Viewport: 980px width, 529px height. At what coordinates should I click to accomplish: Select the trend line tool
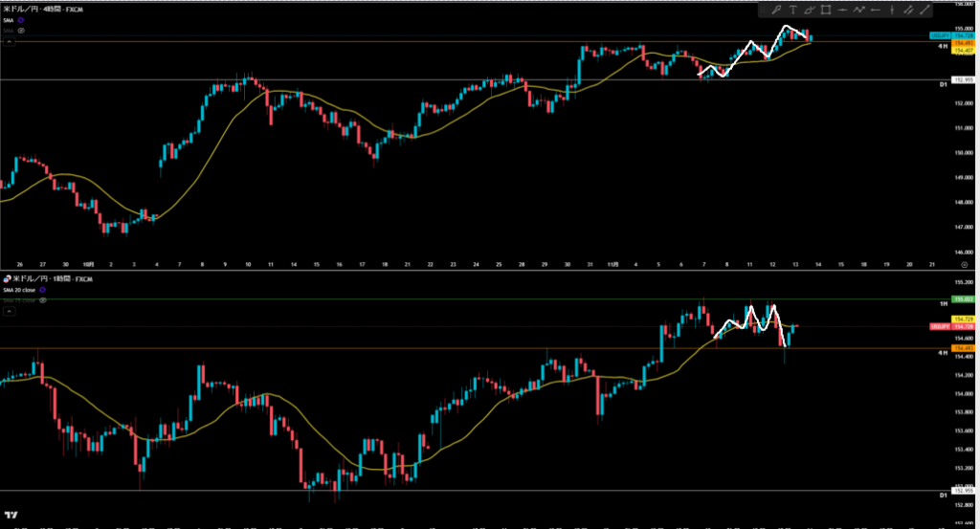[924, 11]
